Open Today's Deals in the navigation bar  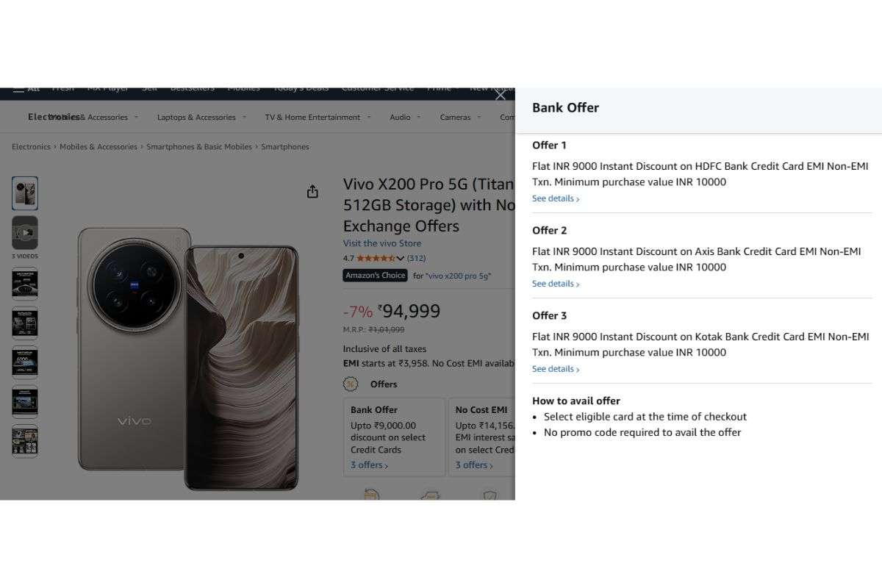click(x=301, y=87)
